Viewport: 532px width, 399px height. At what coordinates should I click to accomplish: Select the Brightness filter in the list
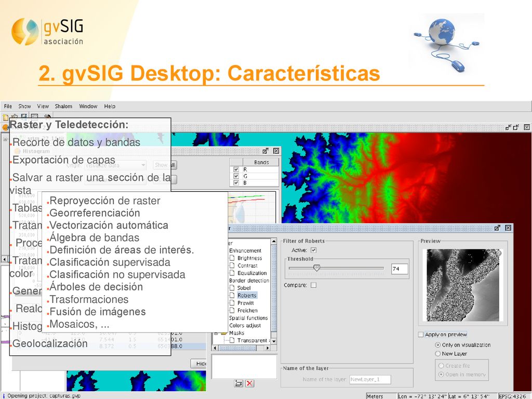[x=249, y=258]
